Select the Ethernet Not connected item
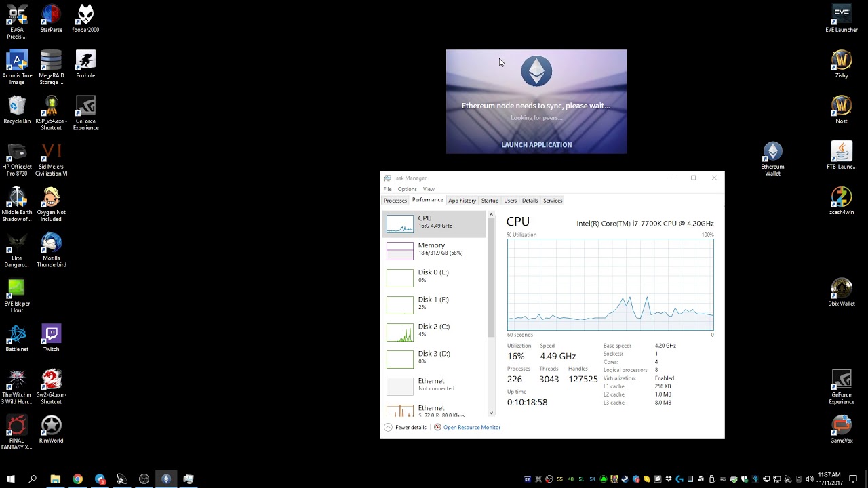The width and height of the screenshot is (868, 488). pos(434,386)
